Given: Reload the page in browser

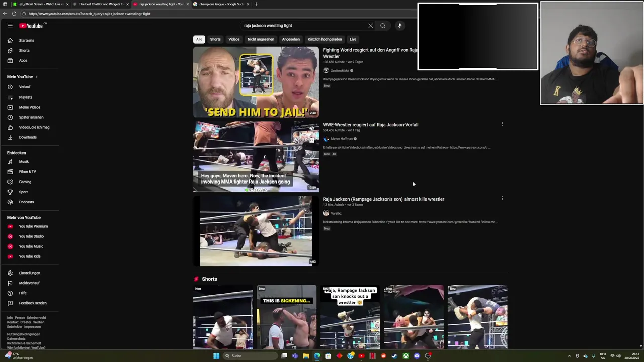Looking at the screenshot, I should tap(14, 14).
